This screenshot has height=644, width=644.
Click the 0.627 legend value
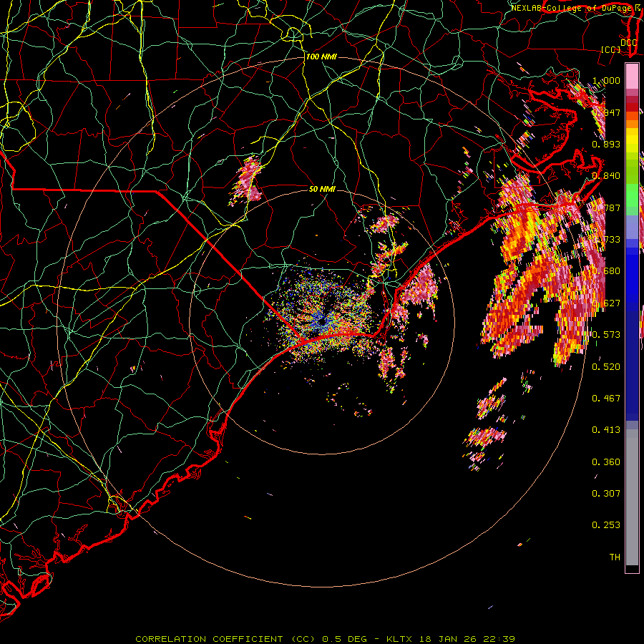click(606, 303)
